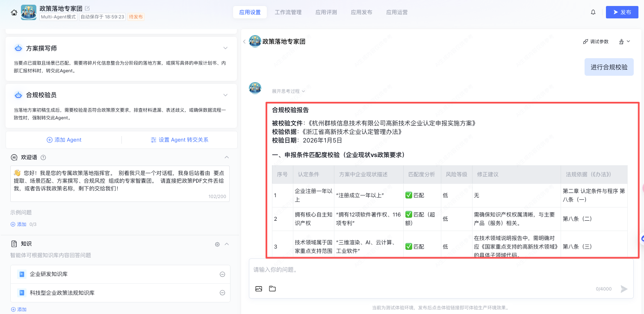The image size is (644, 314).
Task: Remove 企业研发知识库 with minus icon
Action: [x=222, y=274]
